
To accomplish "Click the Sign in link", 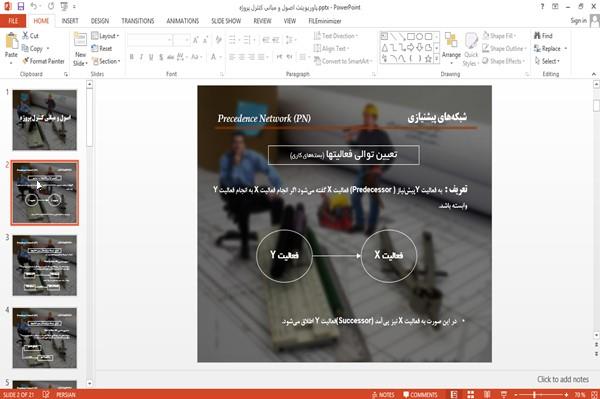I will (578, 21).
